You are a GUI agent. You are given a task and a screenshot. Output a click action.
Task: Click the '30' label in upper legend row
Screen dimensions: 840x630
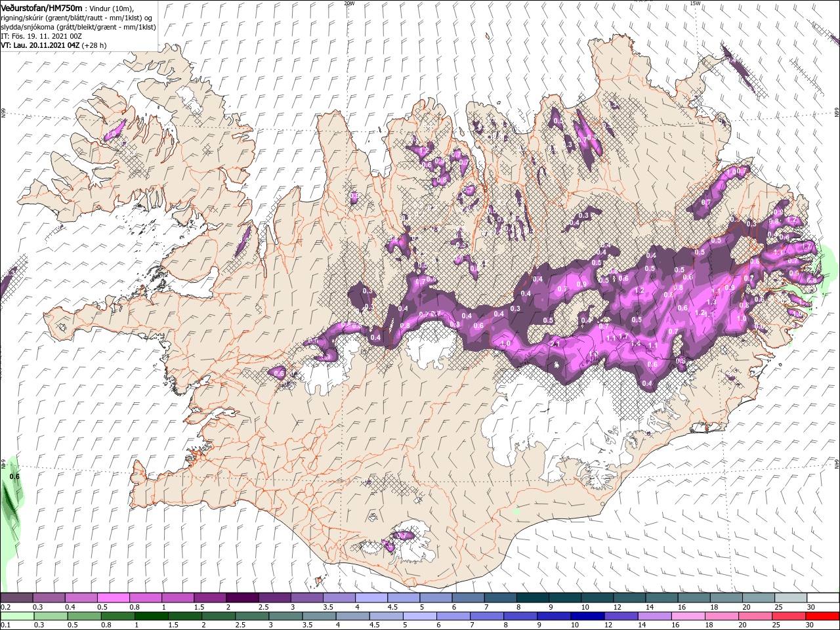(x=811, y=607)
